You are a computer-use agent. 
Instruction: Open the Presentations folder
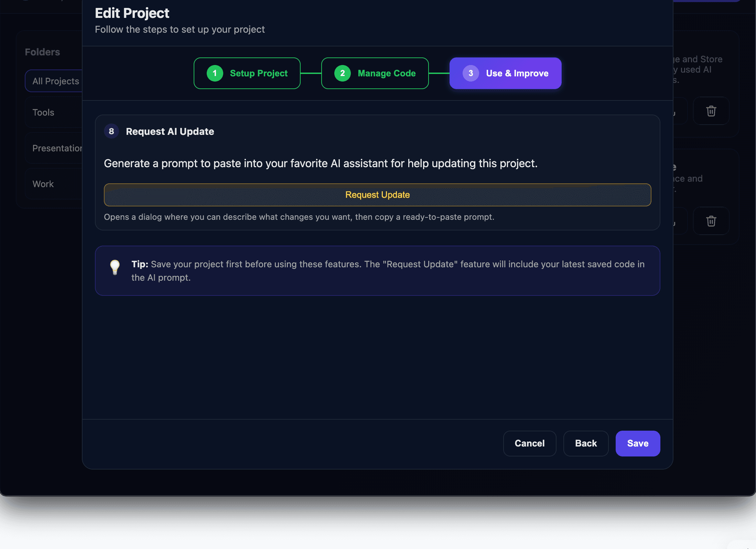point(57,148)
